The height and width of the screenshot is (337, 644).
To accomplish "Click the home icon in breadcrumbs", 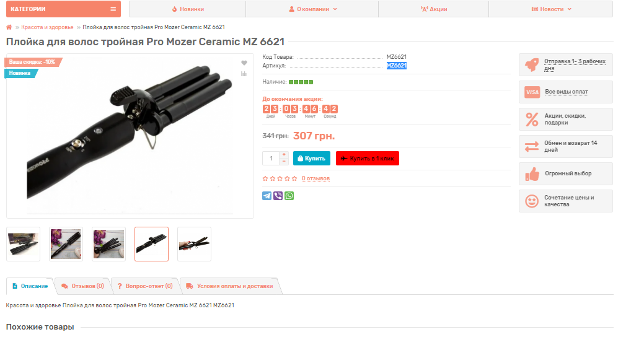I will pyautogui.click(x=9, y=27).
